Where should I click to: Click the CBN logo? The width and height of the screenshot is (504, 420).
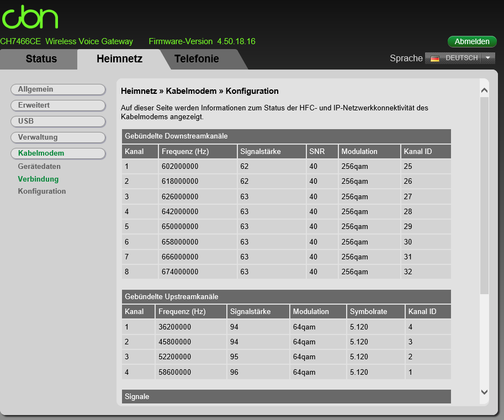pos(30,17)
